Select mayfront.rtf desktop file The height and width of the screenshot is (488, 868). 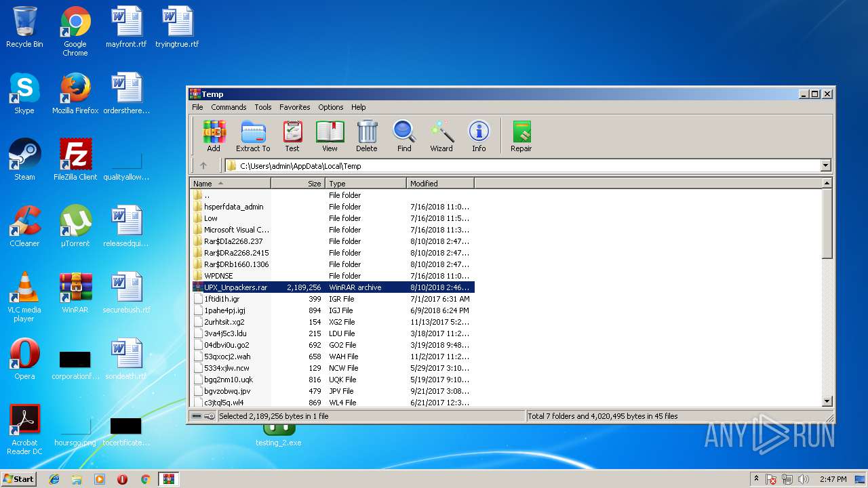click(x=126, y=27)
